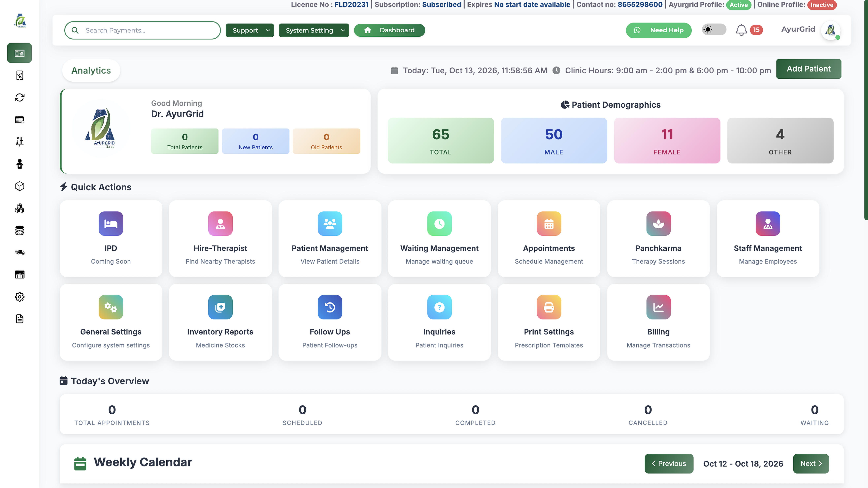Click the sidebar cube package icon
Screen dimensions: 868x488
(20, 186)
